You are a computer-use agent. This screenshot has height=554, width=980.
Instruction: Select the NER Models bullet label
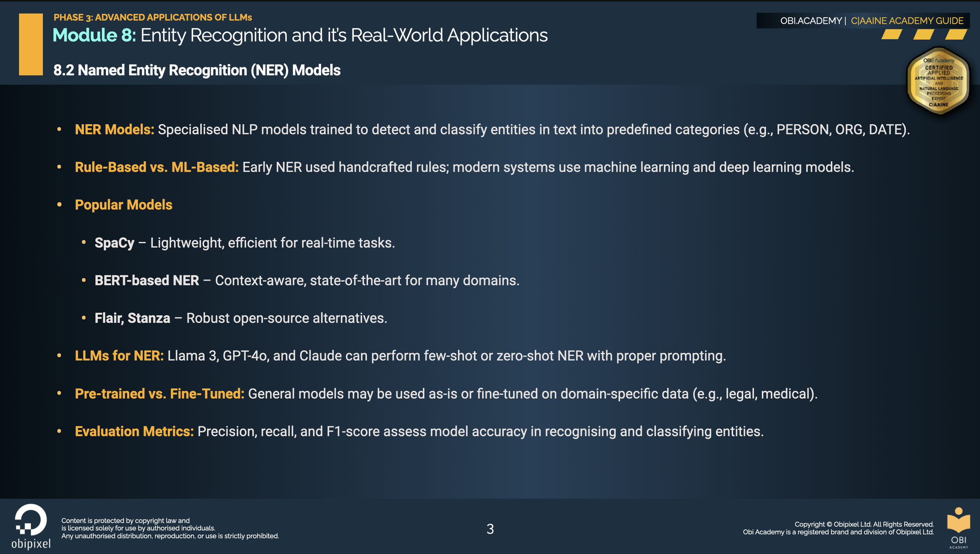(114, 129)
